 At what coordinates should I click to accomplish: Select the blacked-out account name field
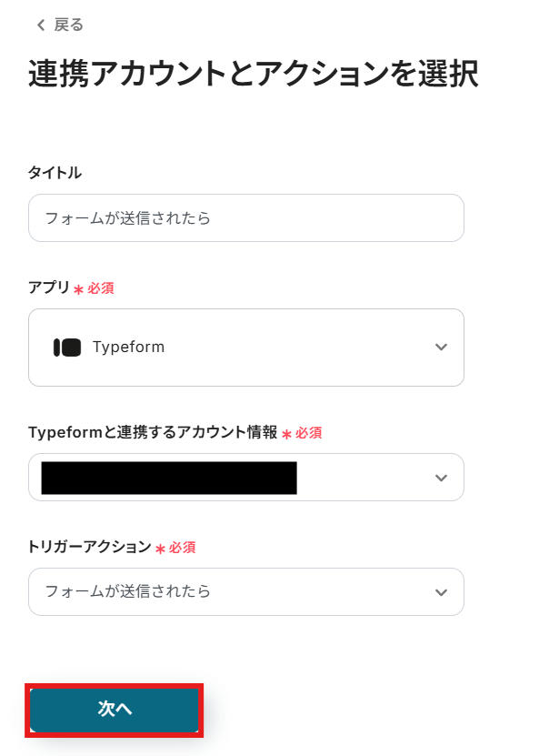coord(169,478)
